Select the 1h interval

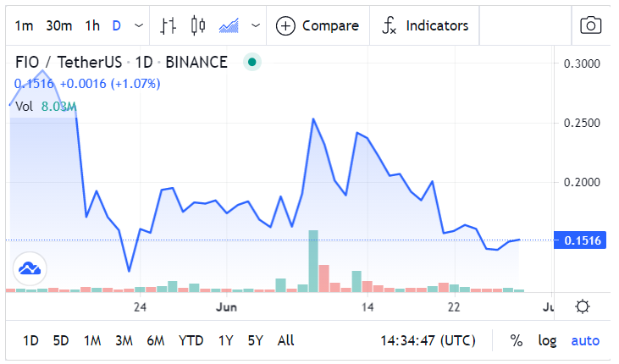[92, 26]
